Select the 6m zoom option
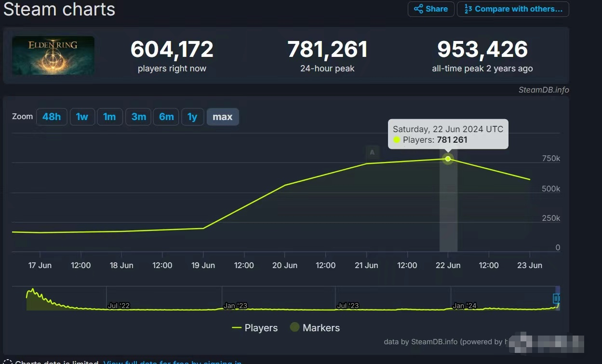Viewport: 602px width, 364px height. coord(166,117)
